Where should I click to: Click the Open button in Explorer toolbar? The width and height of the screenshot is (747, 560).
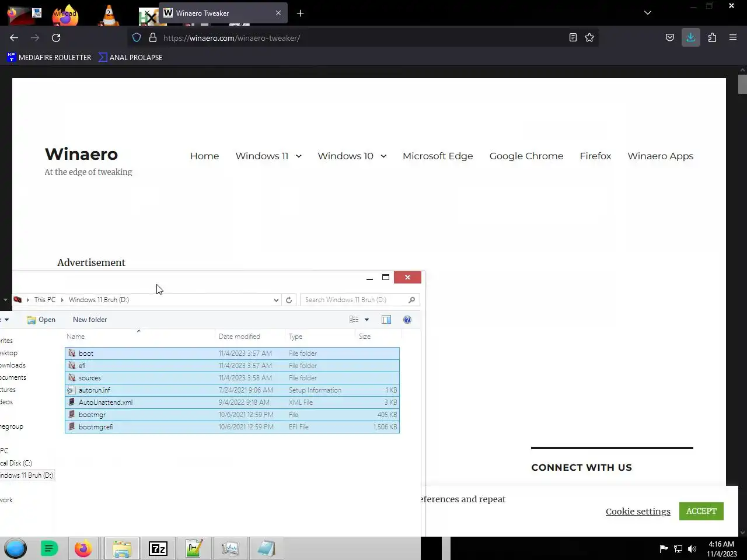coord(41,320)
